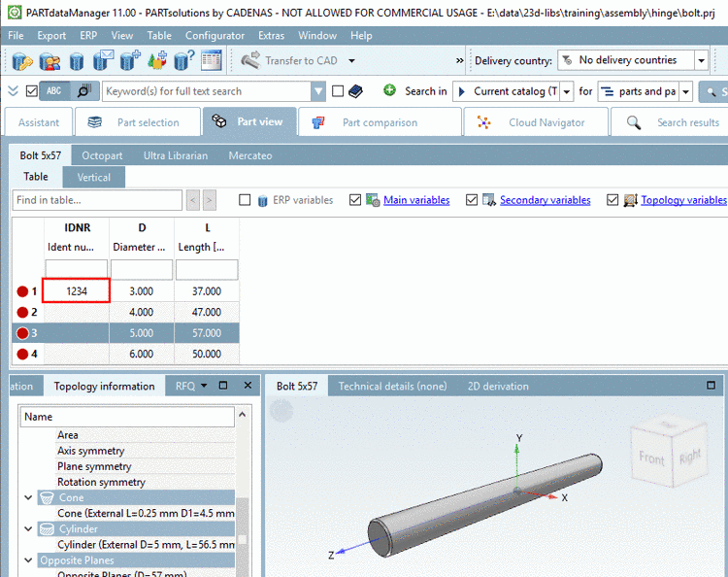This screenshot has width=728, height=577.
Task: Click Transfer to CAD button
Action: pyautogui.click(x=289, y=60)
